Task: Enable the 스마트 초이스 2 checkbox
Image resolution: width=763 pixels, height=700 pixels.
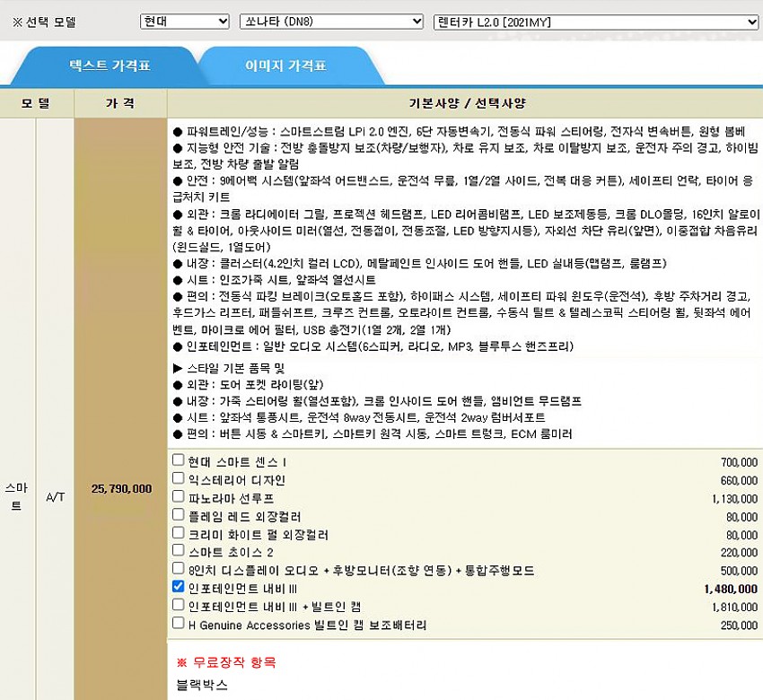Action: pos(179,551)
